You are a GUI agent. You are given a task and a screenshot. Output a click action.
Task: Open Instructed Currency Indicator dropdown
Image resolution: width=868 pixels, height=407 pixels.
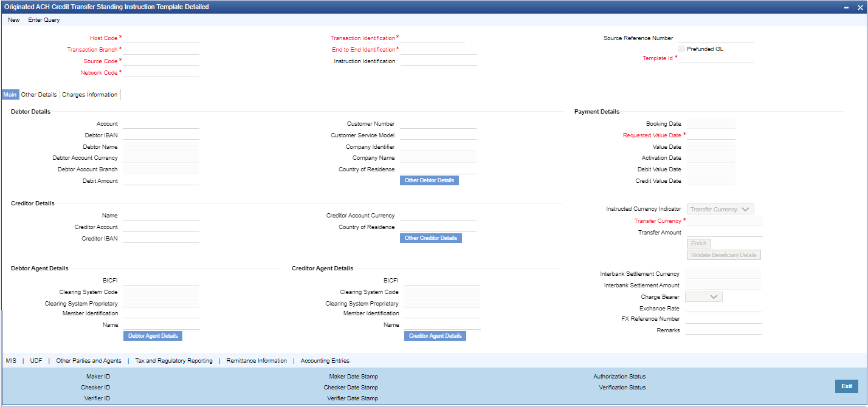pos(720,209)
